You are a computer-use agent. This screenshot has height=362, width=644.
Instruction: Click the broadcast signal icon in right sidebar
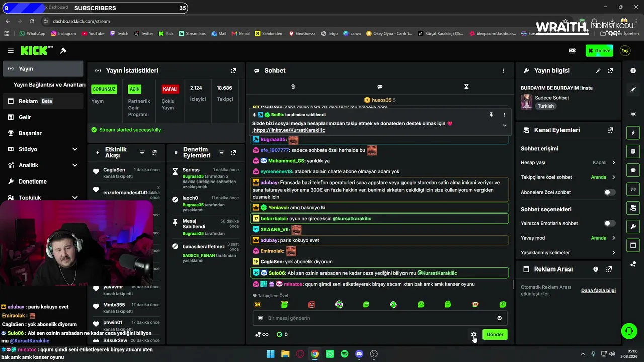[x=633, y=189]
